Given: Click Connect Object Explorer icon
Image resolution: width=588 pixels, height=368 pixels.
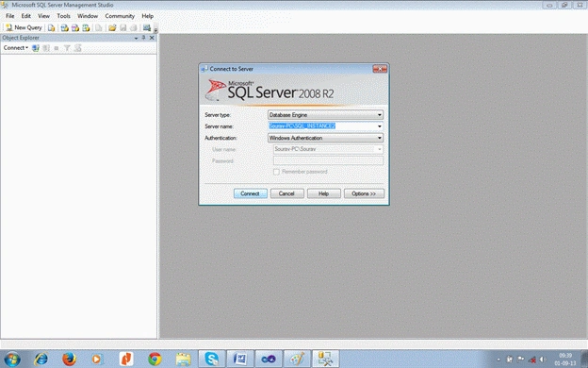Looking at the screenshot, I should click(x=36, y=48).
